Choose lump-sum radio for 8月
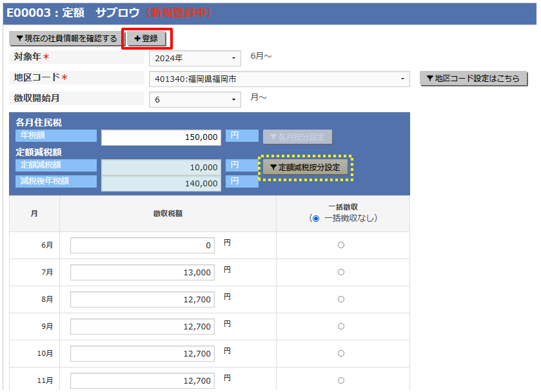This screenshot has width=541, height=392. tap(341, 299)
